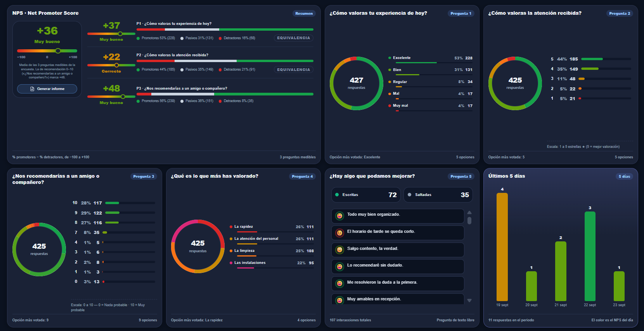This screenshot has height=331, width=644.
Task: Click the comments list scrollbar thumb
Action: coord(469,220)
